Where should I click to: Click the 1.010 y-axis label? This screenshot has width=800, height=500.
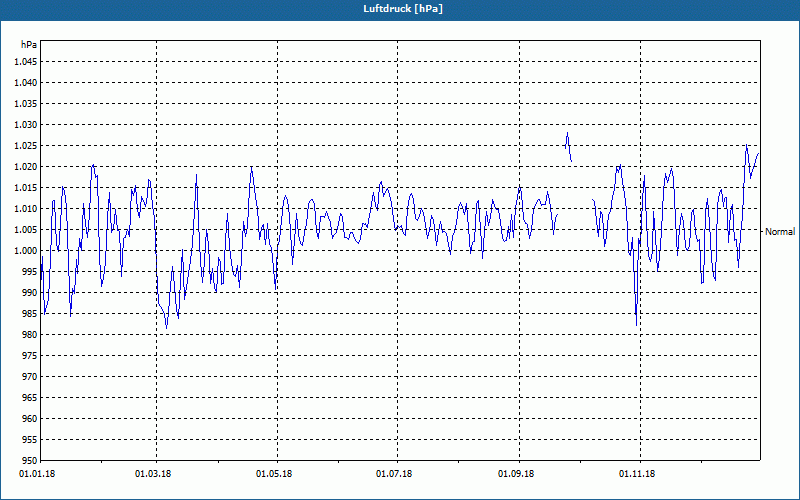point(26,209)
